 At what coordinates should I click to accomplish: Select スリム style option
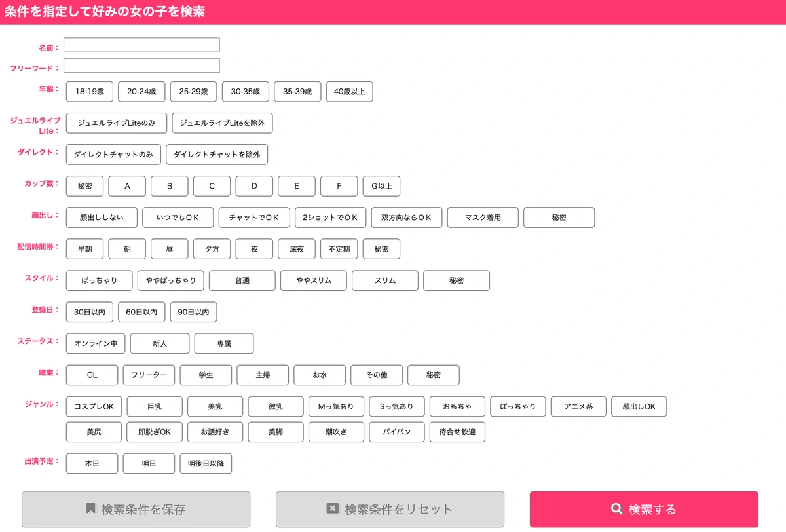[385, 280]
